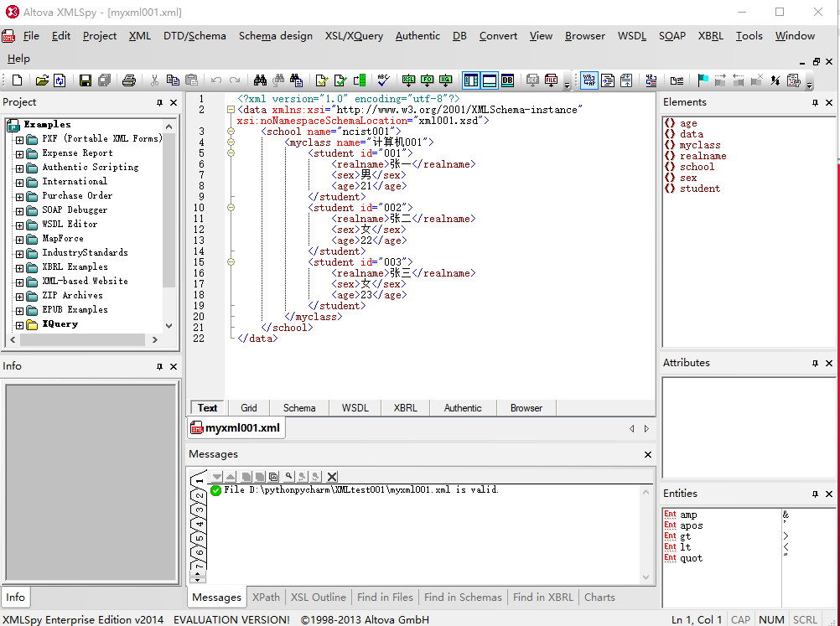Run XQuery execution toolbar icon

point(445,80)
